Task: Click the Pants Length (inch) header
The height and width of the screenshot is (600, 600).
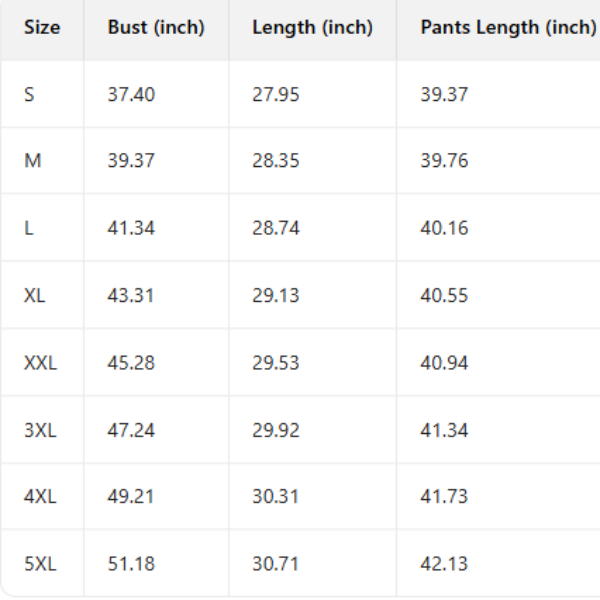Action: click(507, 27)
